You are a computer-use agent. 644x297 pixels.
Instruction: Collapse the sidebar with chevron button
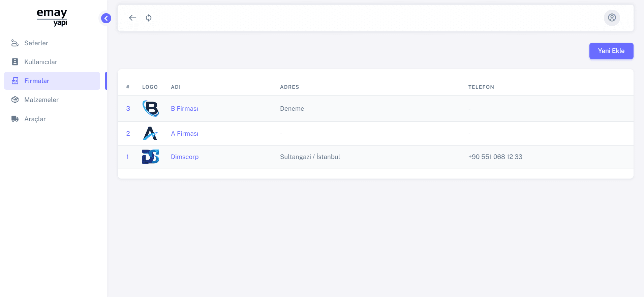tap(106, 18)
